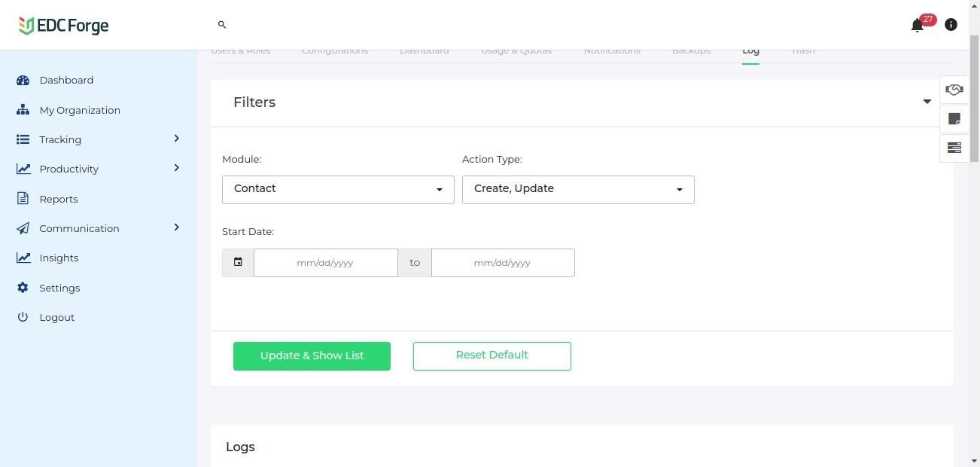Click the Reset Default button
This screenshot has width=980, height=467.
(492, 356)
